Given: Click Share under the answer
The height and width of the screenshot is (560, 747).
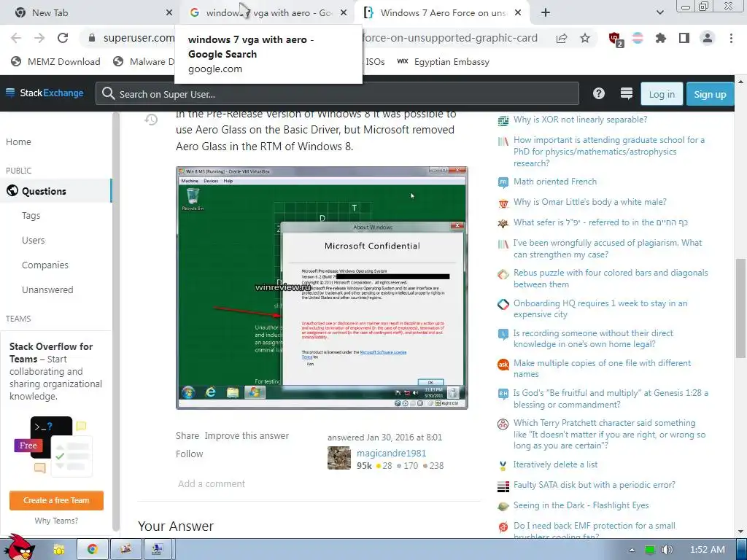Looking at the screenshot, I should [187, 436].
